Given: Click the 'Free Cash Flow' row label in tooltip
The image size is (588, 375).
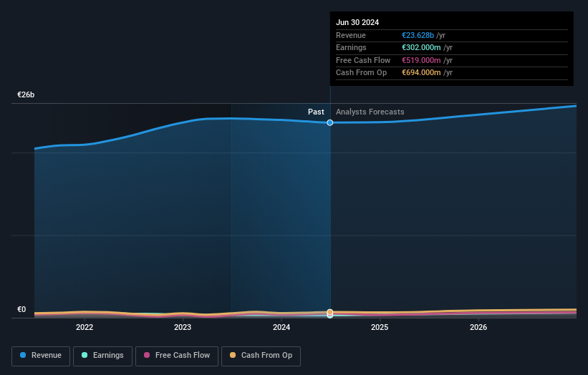Looking at the screenshot, I should click(363, 60).
